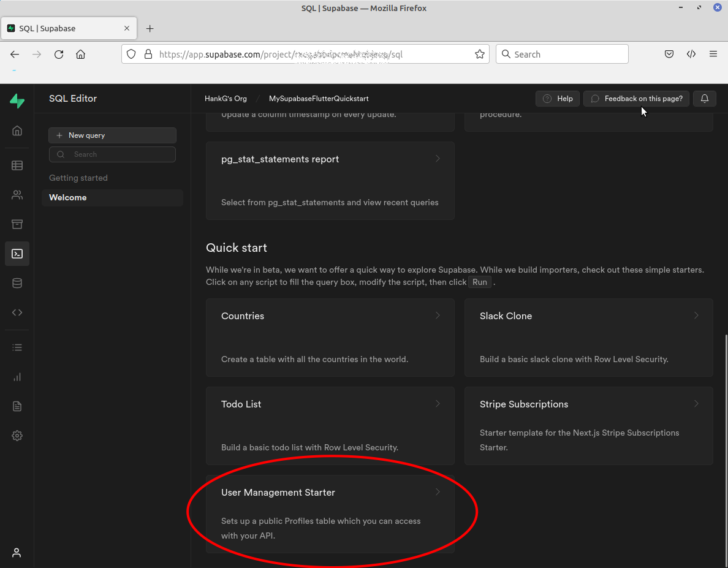
Task: Expand the User Management Starter chevron
Action: 438,492
